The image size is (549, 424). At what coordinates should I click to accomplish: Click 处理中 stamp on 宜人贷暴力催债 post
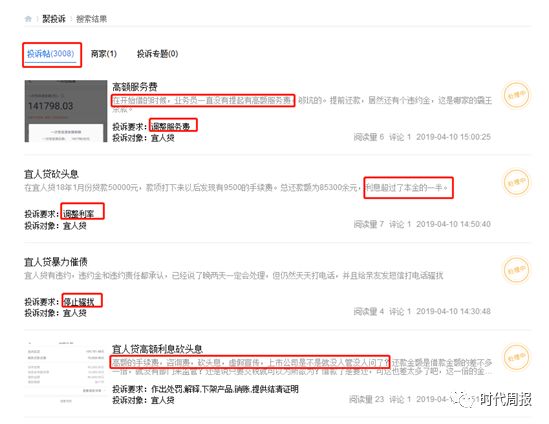(x=516, y=270)
